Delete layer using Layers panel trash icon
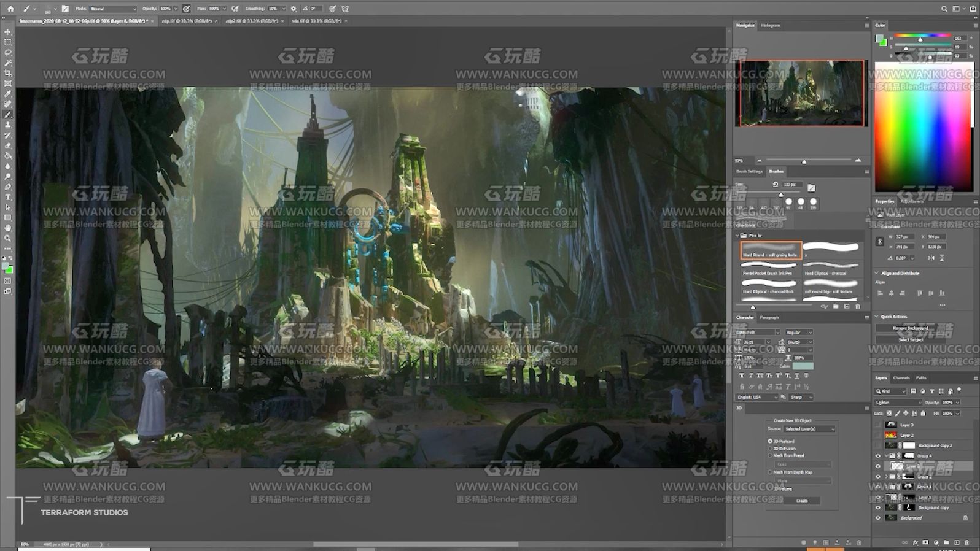 [x=966, y=542]
